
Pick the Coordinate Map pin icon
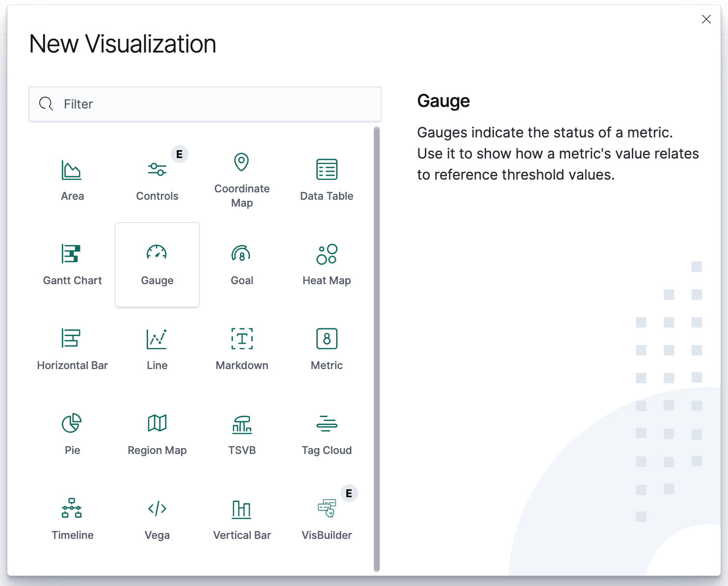pos(241,162)
